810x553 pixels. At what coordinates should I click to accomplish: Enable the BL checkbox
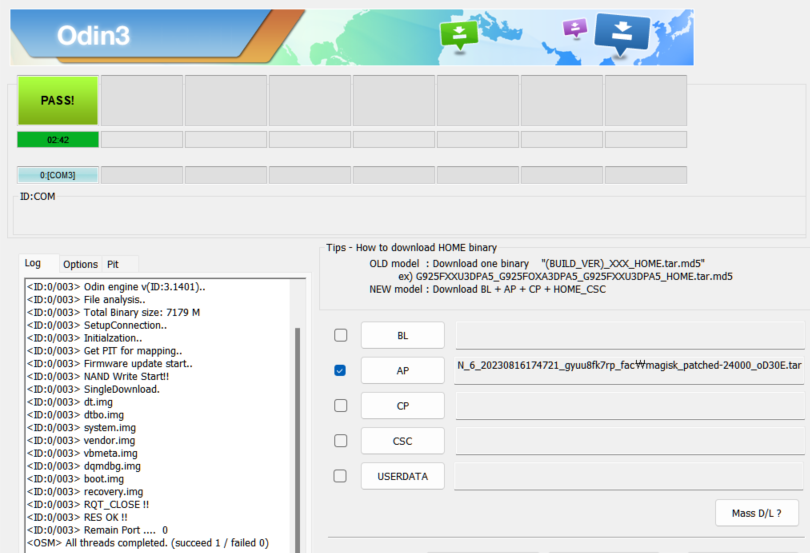pyautogui.click(x=340, y=335)
